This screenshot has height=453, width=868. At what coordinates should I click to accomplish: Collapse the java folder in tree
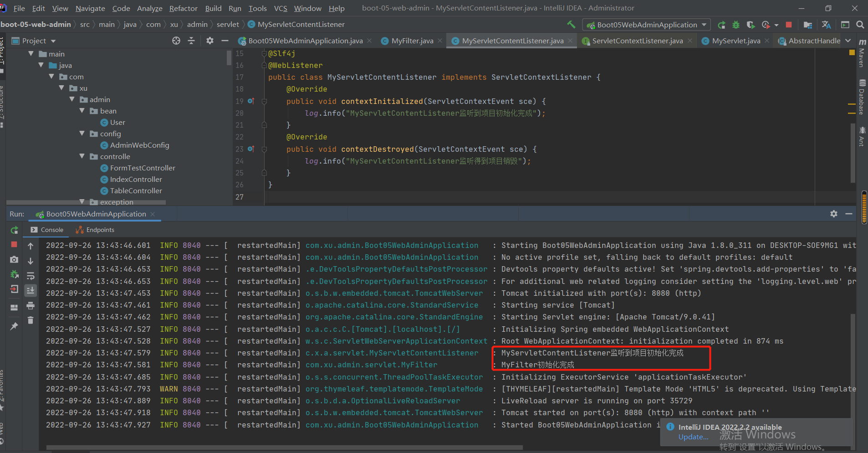click(x=41, y=65)
